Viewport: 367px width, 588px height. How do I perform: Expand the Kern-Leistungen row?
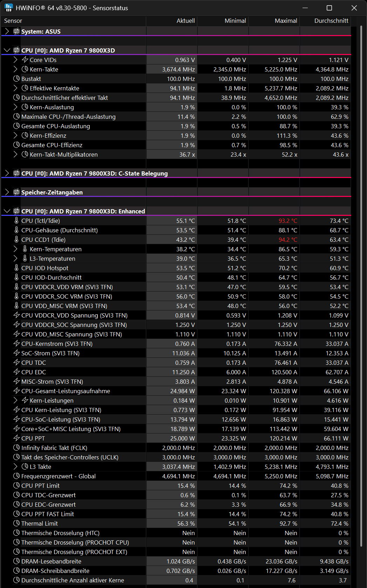(15, 401)
